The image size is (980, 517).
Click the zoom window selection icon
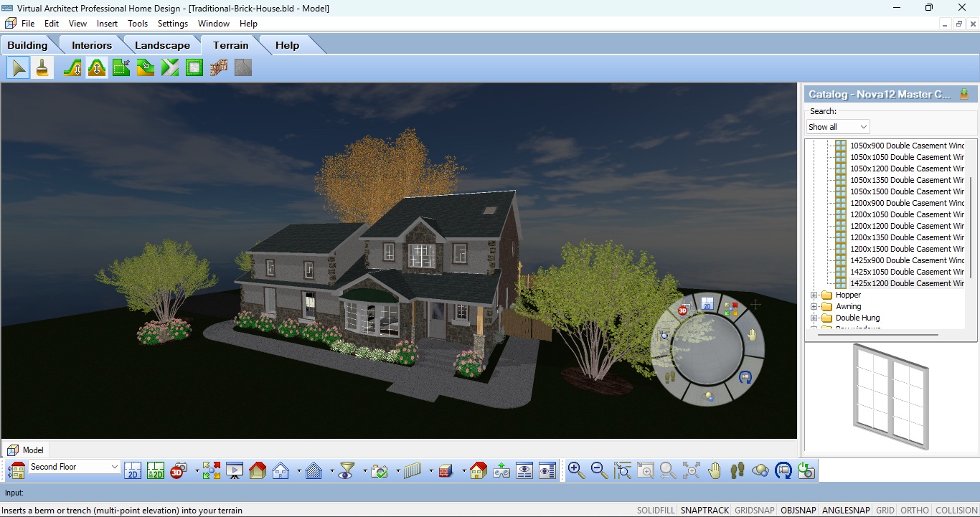click(x=622, y=470)
